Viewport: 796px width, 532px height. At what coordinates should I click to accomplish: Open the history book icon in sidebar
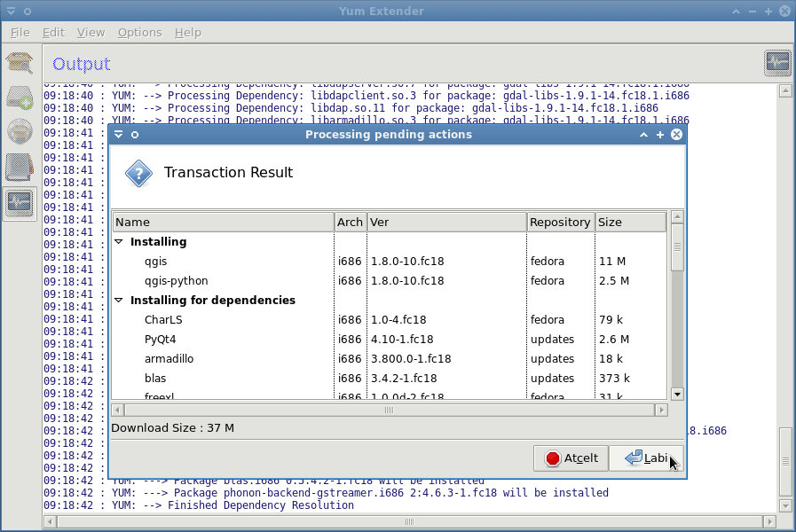pos(20,167)
